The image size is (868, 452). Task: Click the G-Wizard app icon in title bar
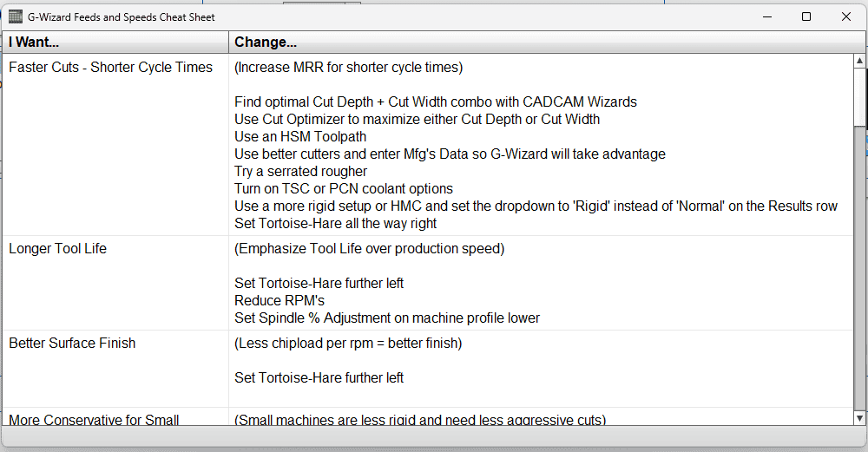(15, 16)
